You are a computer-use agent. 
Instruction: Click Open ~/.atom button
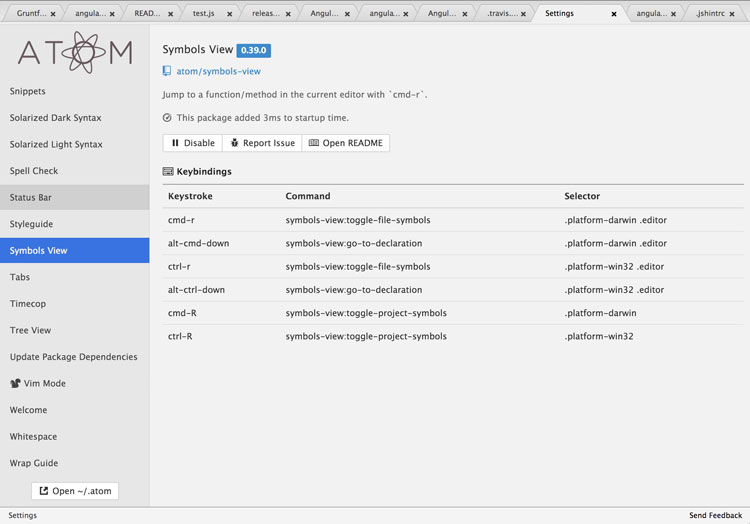click(75, 491)
